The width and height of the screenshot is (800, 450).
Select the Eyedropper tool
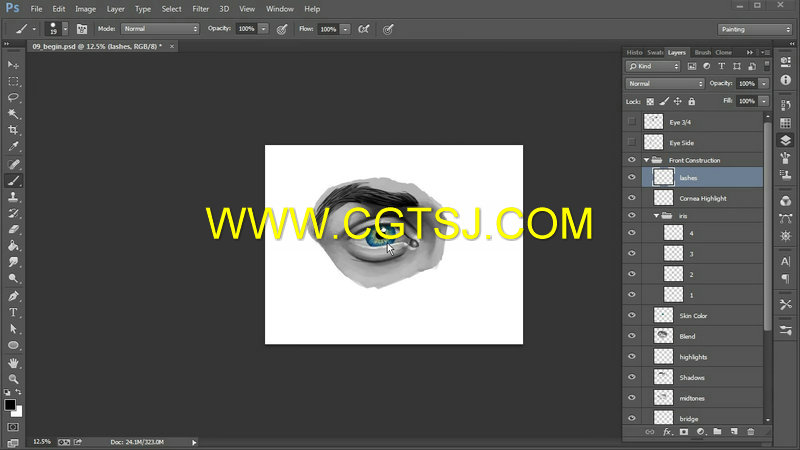[x=13, y=146]
